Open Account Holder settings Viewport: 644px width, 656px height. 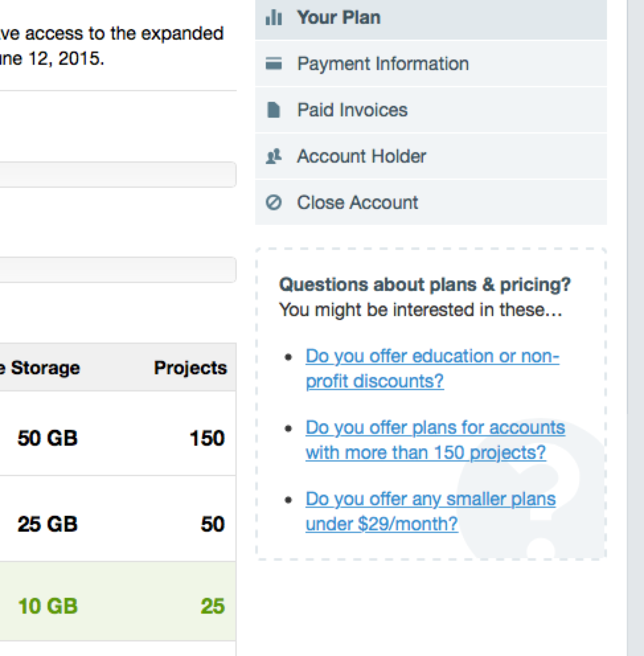click(431, 157)
